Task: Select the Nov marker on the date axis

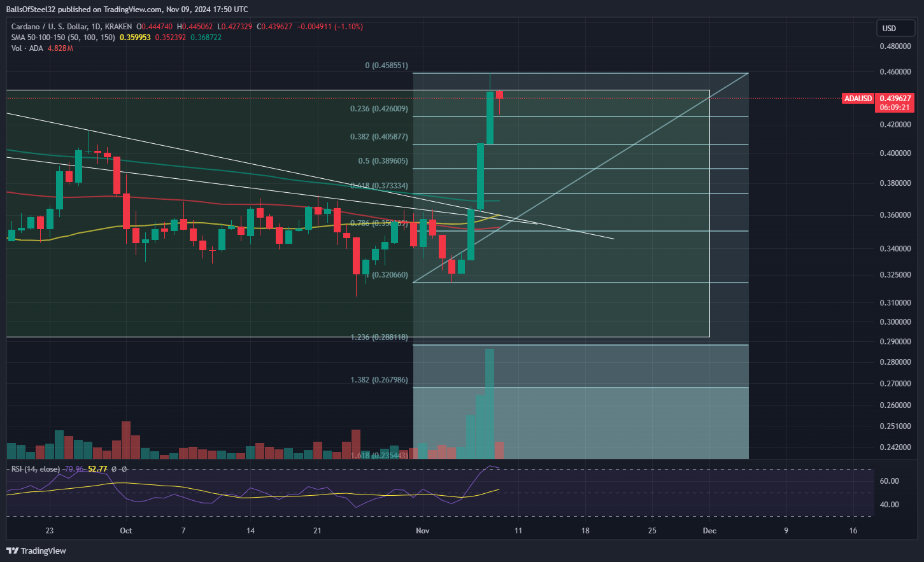Action: 422,531
